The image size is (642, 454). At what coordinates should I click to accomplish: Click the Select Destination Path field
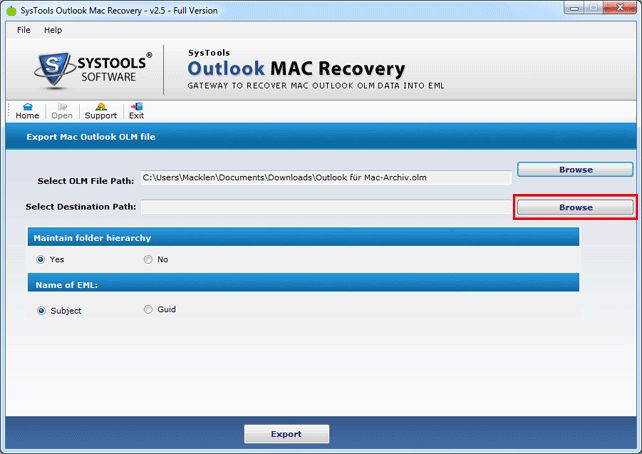(x=326, y=207)
